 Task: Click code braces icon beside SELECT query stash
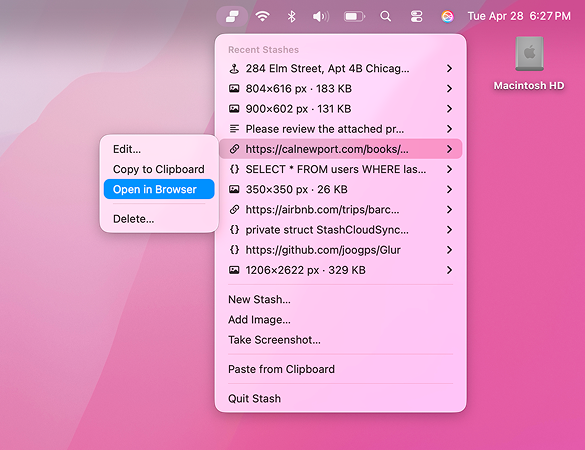[x=234, y=169]
